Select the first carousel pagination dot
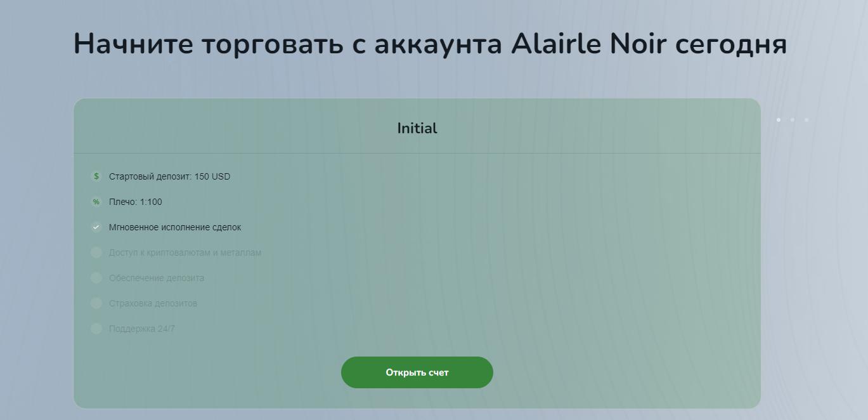This screenshot has height=420, width=868. click(779, 120)
